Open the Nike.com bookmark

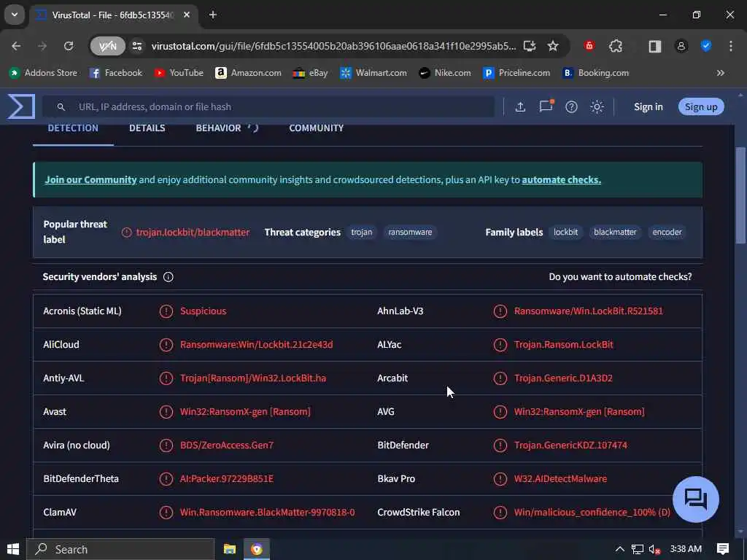tap(444, 73)
